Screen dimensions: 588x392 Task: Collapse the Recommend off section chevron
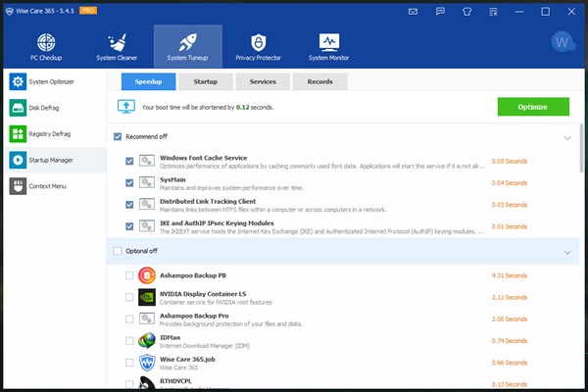pos(566,138)
